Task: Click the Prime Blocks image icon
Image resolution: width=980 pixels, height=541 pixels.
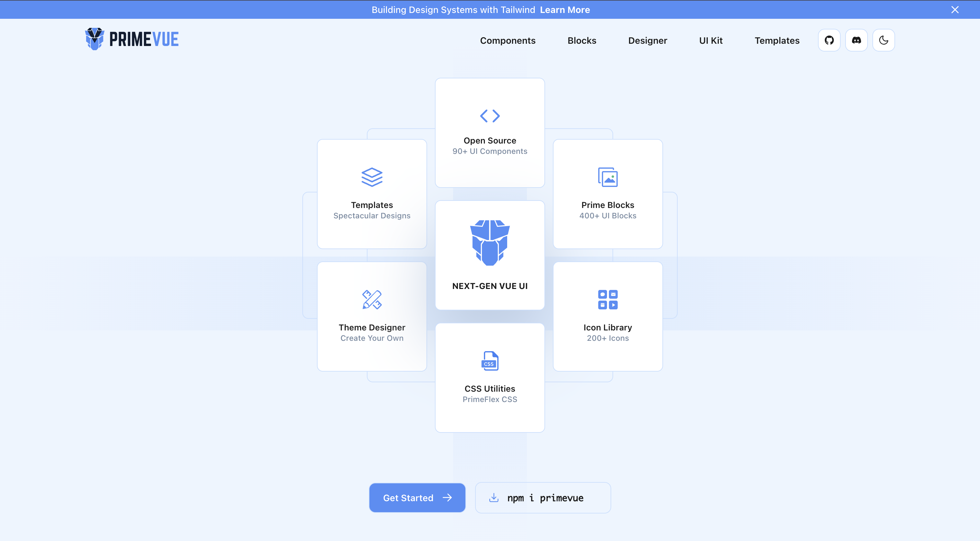Action: click(608, 177)
